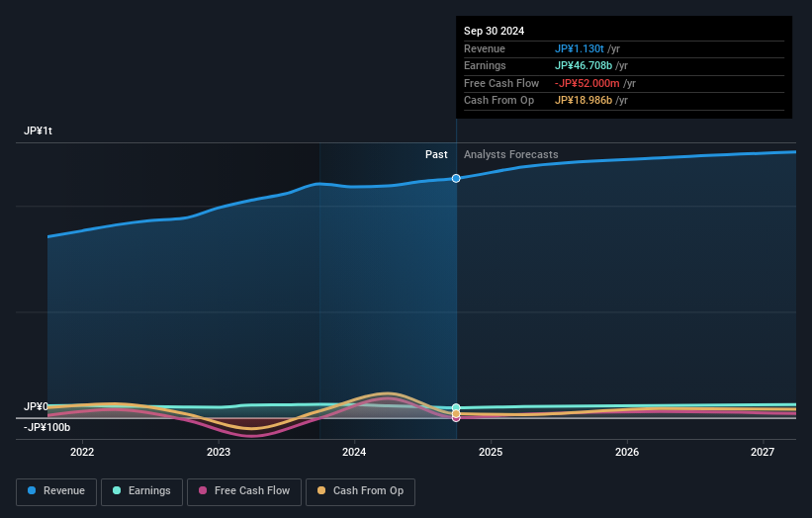Toggle the Revenue legend button

[x=56, y=491]
